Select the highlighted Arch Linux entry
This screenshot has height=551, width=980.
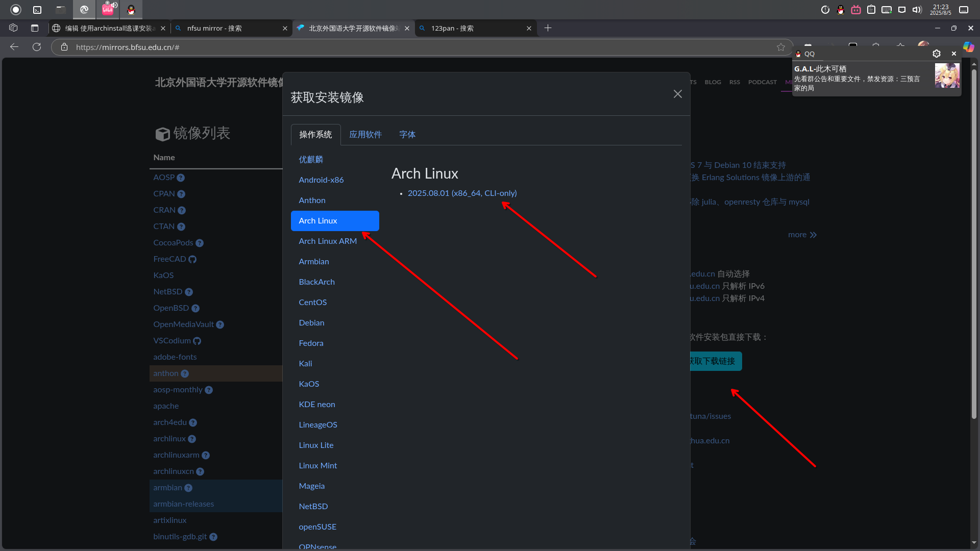point(335,221)
